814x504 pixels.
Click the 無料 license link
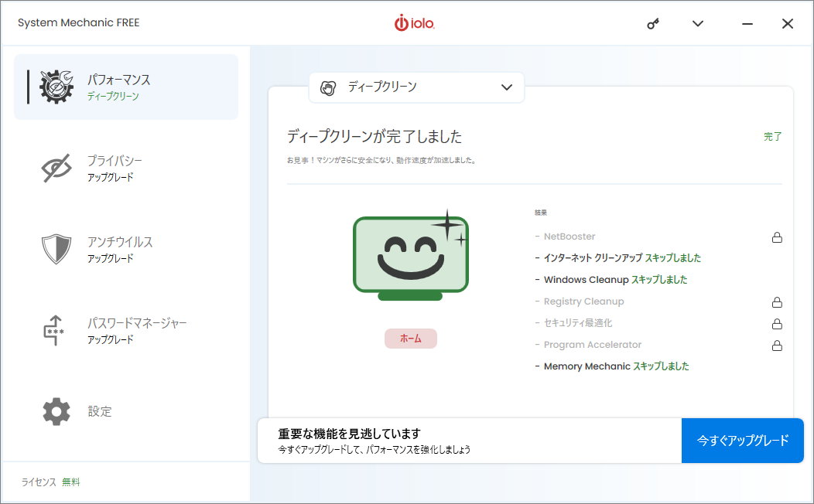71,482
